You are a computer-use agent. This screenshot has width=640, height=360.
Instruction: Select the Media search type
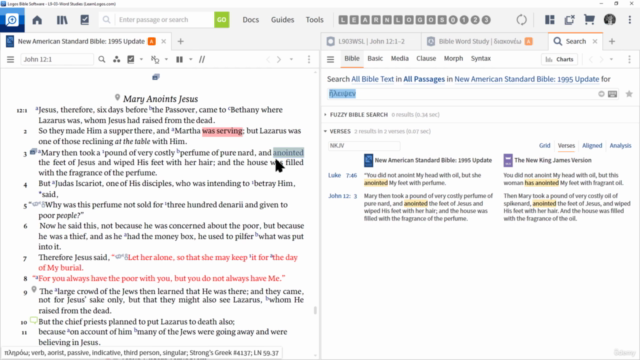pos(400,59)
